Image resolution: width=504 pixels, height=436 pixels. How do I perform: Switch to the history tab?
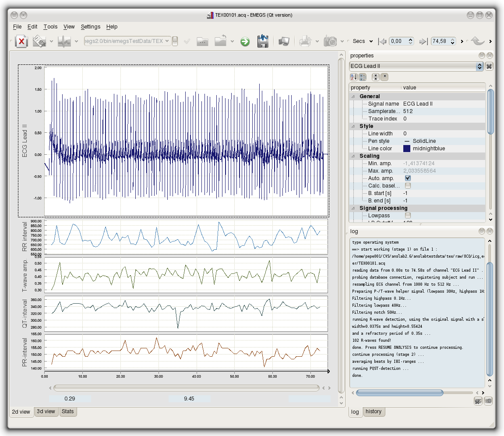pos(373,411)
